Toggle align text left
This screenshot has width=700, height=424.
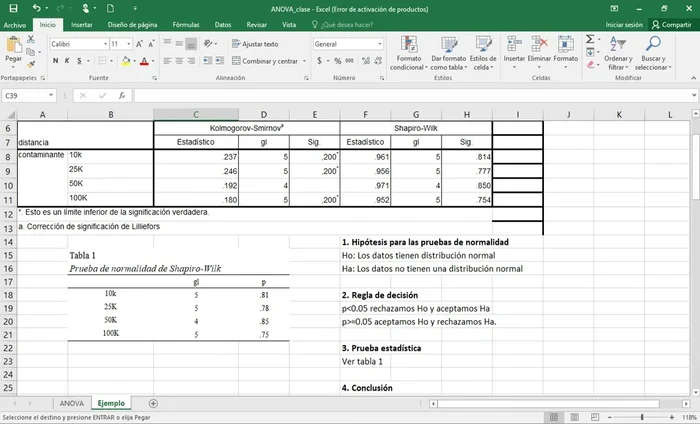(x=167, y=61)
